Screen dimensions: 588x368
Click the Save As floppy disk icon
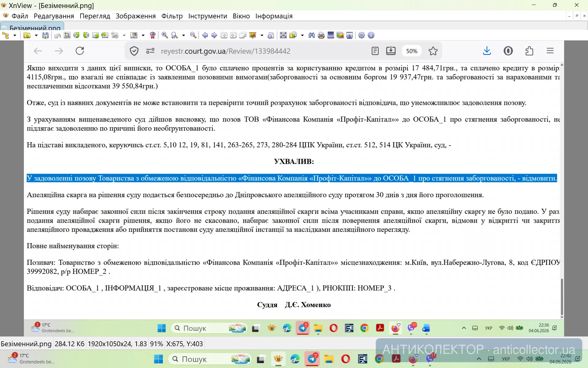tap(45, 35)
